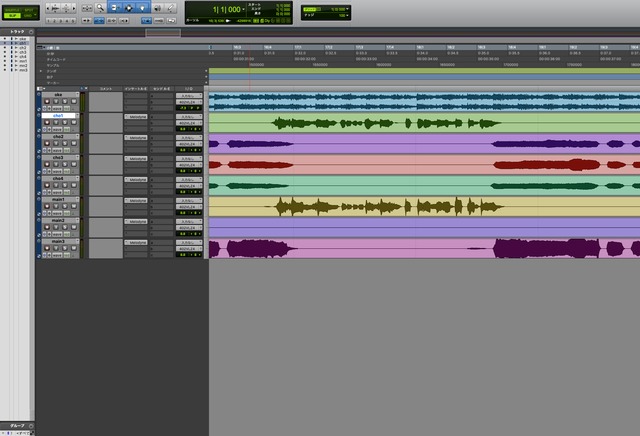Click the Melodyne insert on main1
Viewport: 640px width, 436px height.
[x=136, y=201]
